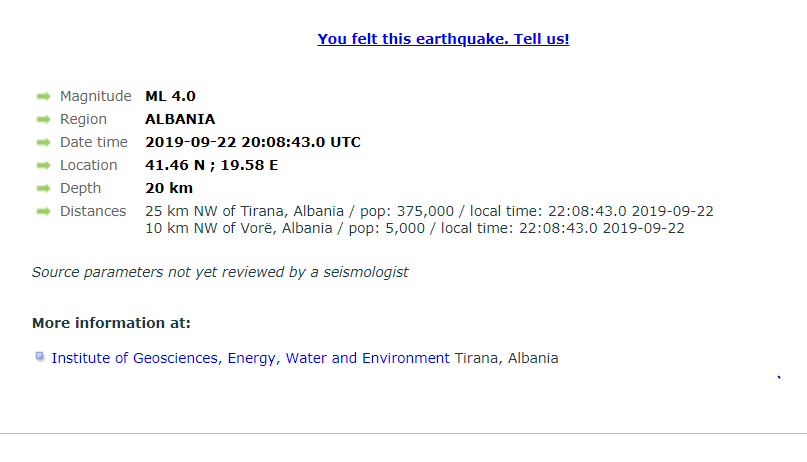
Task: Click 'Source parameters not yet reviewed' note
Action: (220, 272)
